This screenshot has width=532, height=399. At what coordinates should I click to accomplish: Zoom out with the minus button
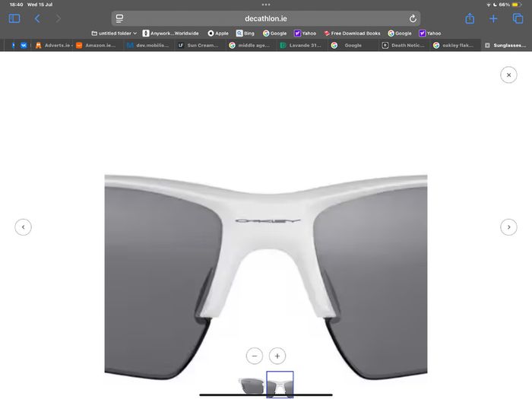[255, 356]
